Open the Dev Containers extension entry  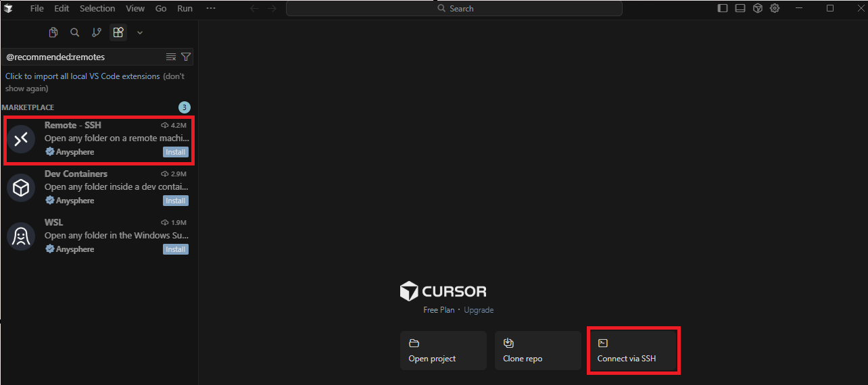coord(99,187)
